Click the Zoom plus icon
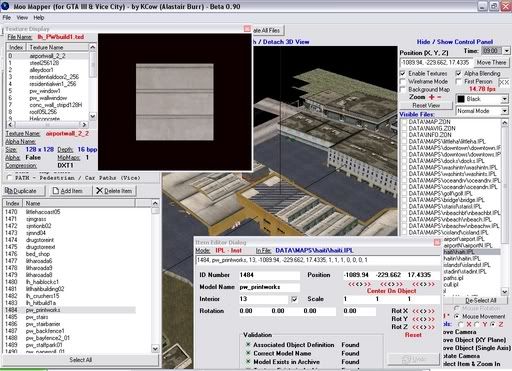 pos(432,97)
